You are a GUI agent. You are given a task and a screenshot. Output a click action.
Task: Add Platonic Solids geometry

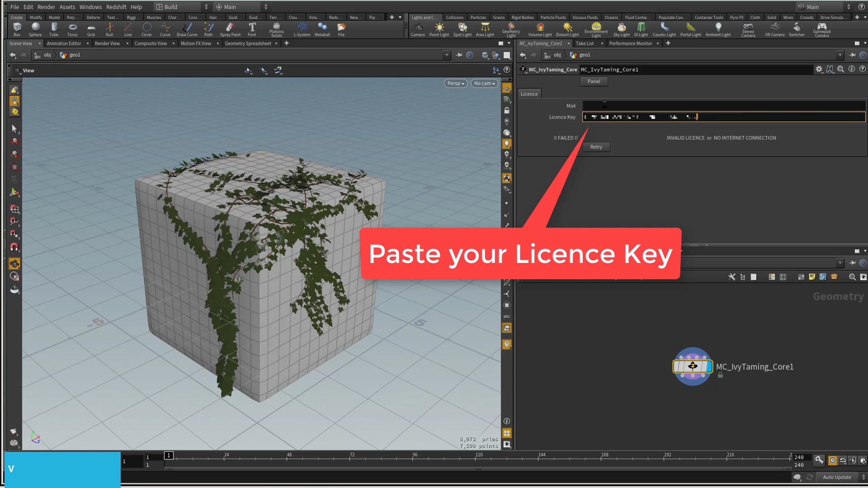(x=277, y=30)
